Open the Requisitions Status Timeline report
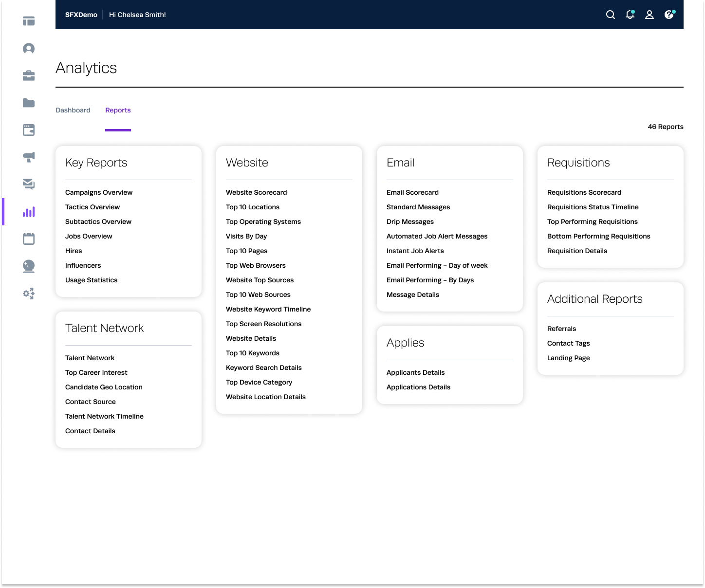705x588 pixels. pos(593,207)
